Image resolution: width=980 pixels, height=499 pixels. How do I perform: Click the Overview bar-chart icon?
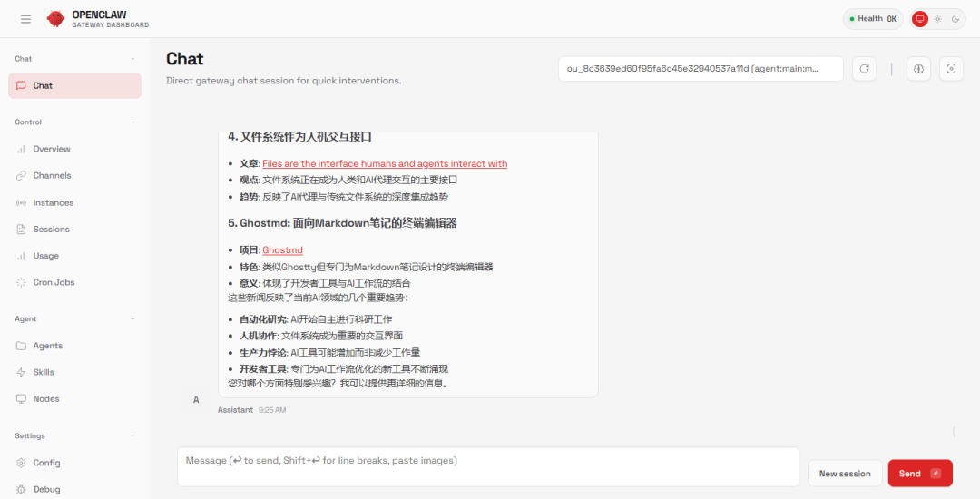tap(21, 150)
